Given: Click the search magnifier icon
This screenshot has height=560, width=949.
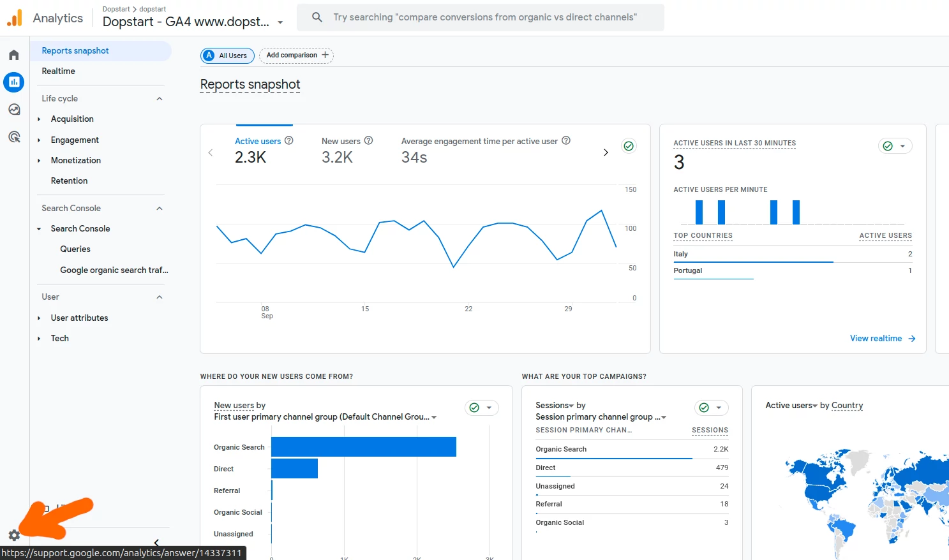Looking at the screenshot, I should click(317, 17).
